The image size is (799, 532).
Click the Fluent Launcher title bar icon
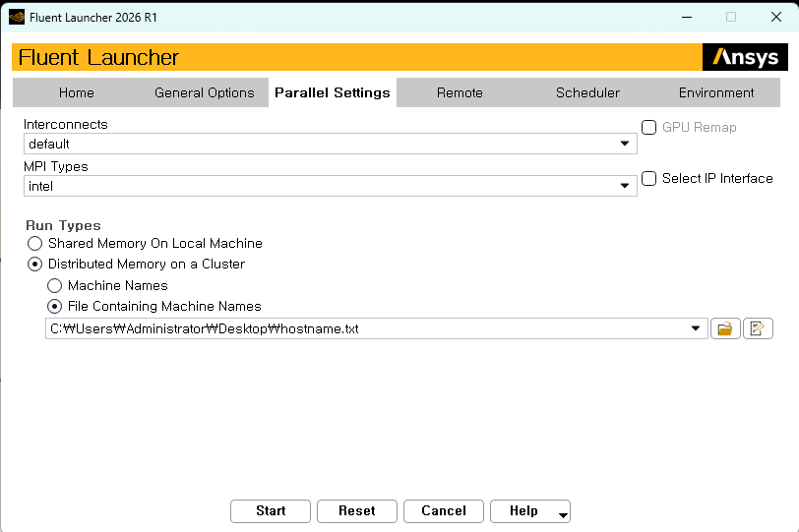tap(16, 17)
